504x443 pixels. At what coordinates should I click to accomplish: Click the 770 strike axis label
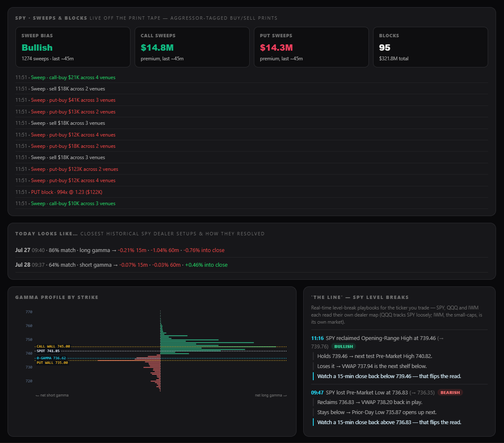pos(29,312)
